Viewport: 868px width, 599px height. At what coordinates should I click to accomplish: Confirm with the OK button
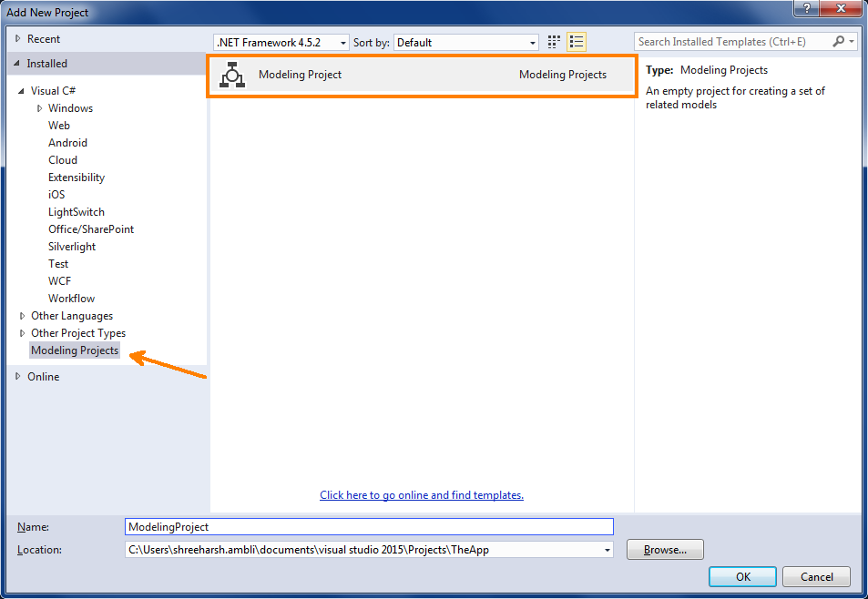[743, 577]
